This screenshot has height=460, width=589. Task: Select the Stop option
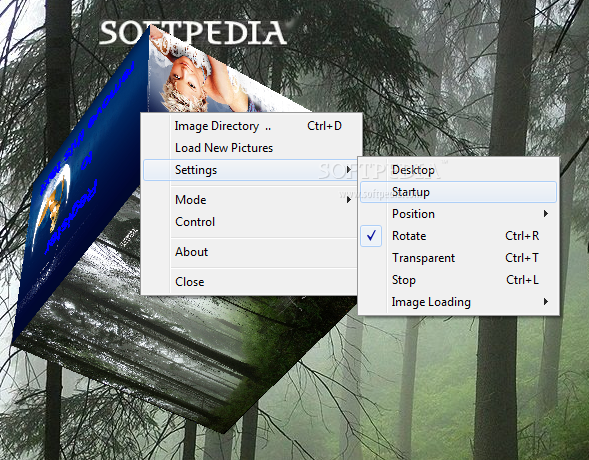coord(458,280)
